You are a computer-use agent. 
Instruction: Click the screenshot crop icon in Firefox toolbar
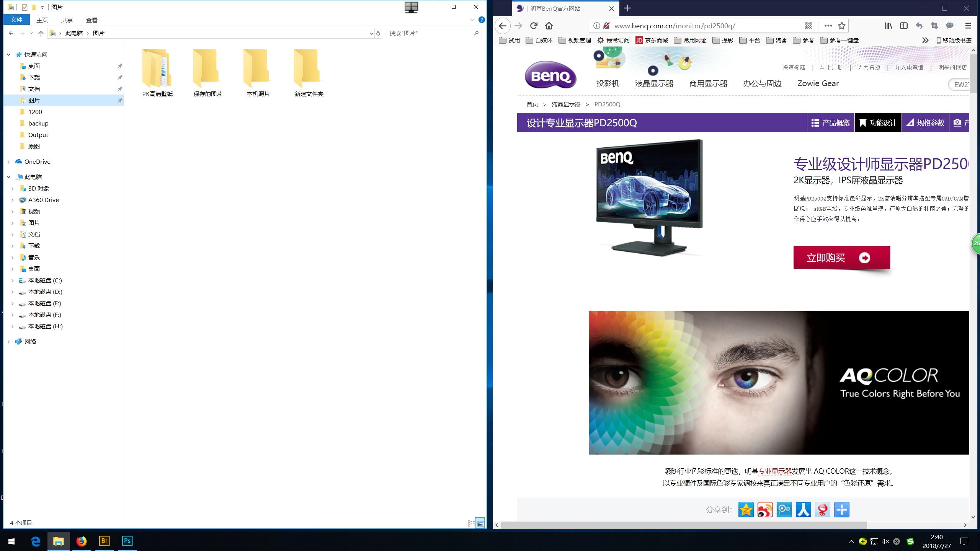(x=934, y=26)
